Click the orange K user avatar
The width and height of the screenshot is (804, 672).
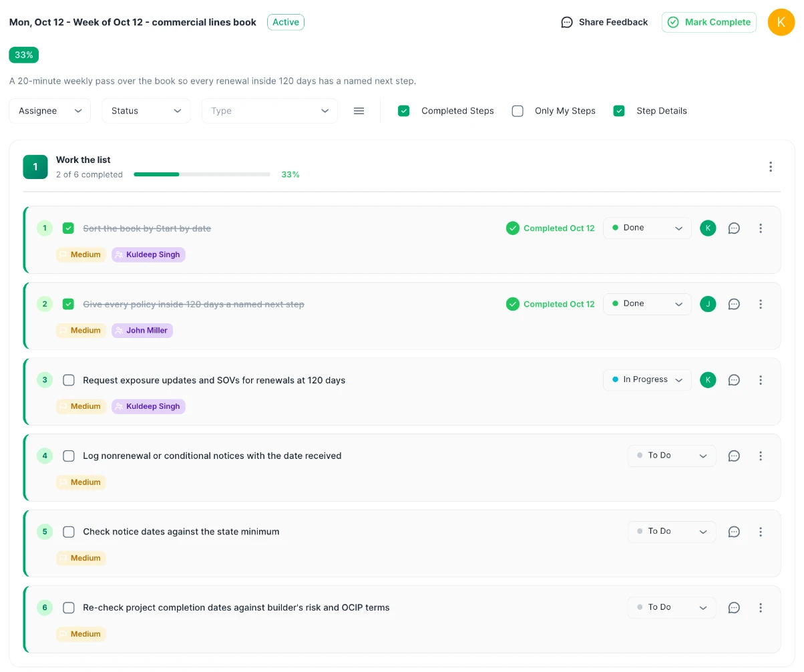click(781, 22)
